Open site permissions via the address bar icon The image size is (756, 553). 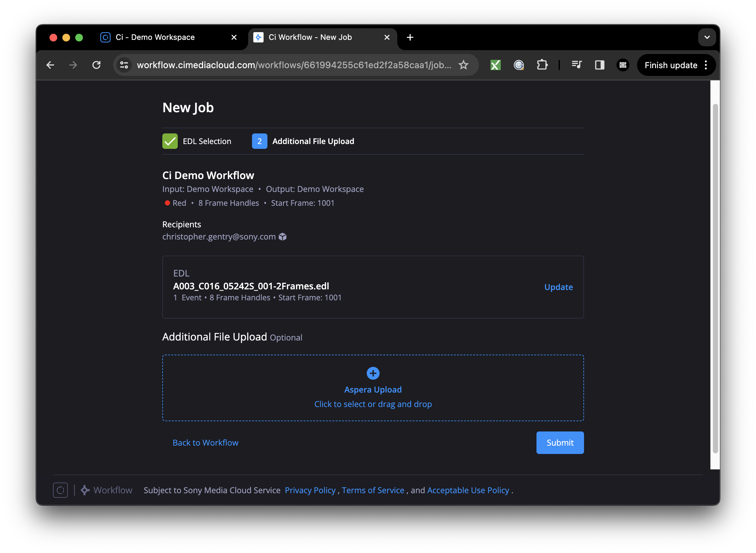[124, 65]
